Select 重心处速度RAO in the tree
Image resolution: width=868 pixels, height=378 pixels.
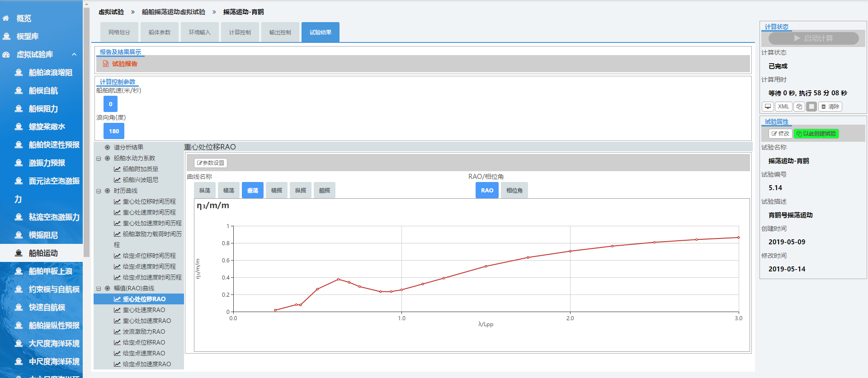coord(144,310)
